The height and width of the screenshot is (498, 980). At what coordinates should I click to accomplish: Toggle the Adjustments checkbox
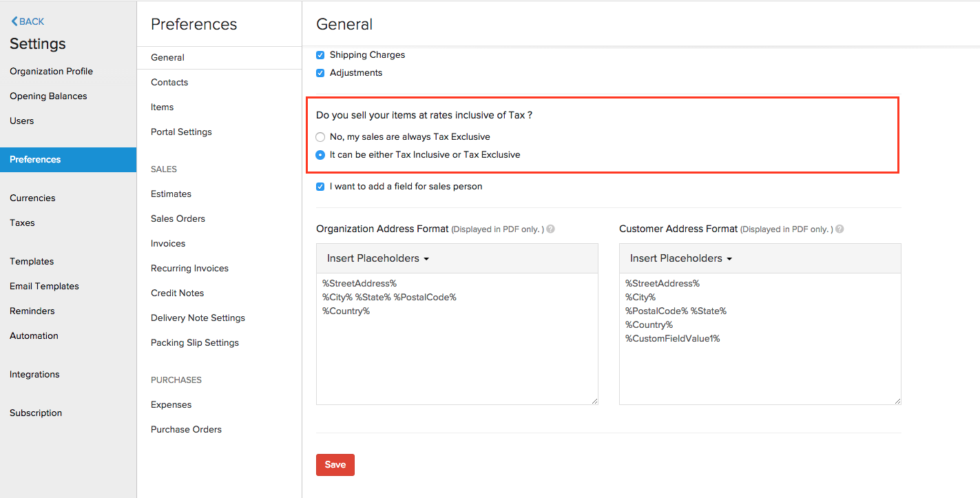320,73
